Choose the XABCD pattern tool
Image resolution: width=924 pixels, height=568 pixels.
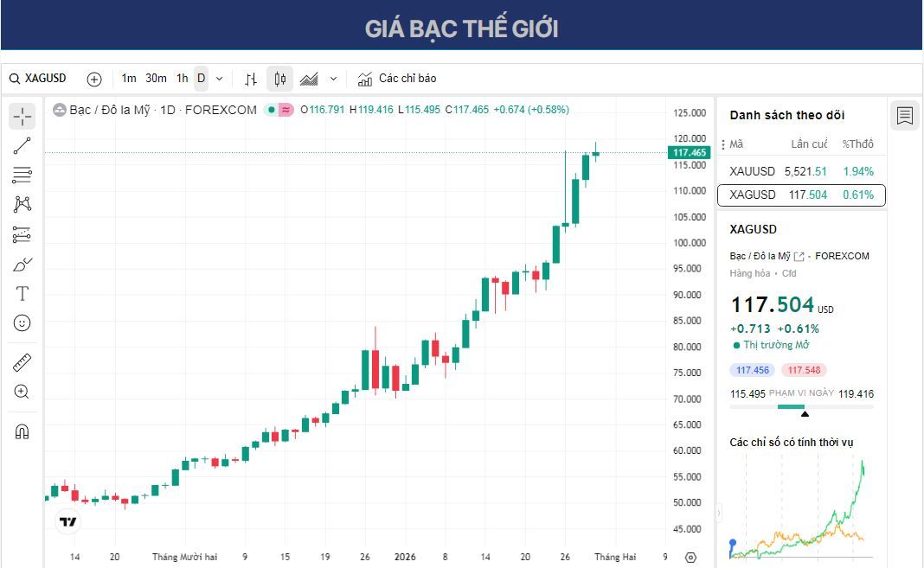pyautogui.click(x=22, y=204)
